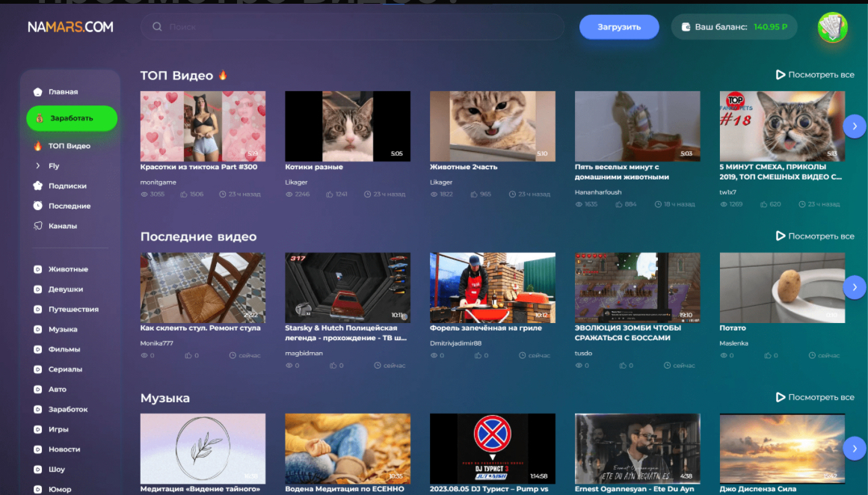
Task: Open the NAMARS.COM logo home link
Action: 70,27
